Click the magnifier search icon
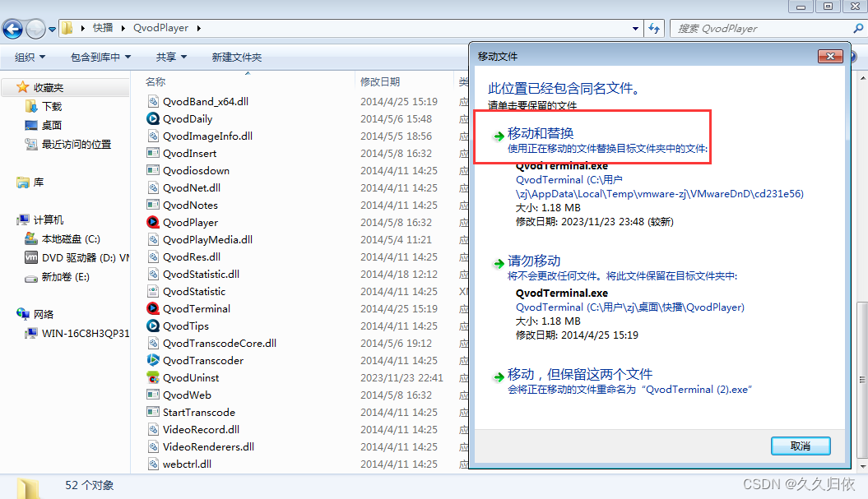868x499 pixels. [x=858, y=28]
